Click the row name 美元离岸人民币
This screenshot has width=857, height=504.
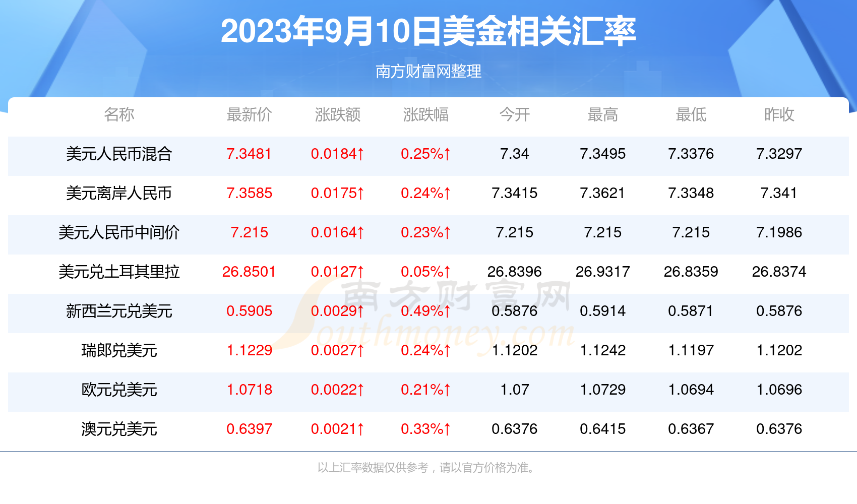click(x=119, y=193)
